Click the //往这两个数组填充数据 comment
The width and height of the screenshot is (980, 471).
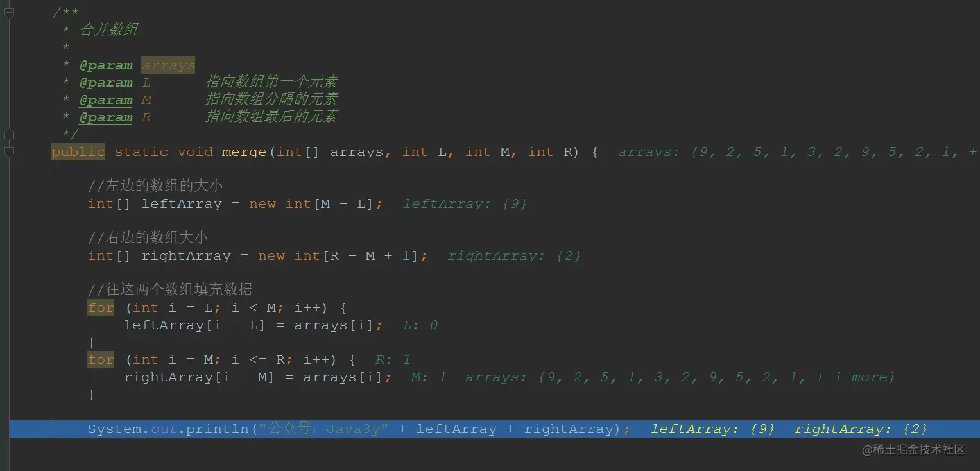[x=170, y=290]
